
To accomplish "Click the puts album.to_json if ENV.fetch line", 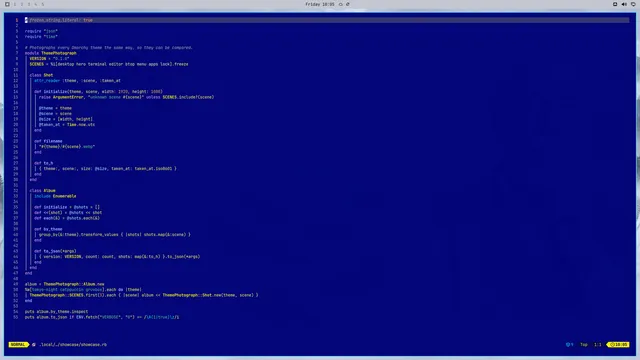I will (x=102, y=317).
